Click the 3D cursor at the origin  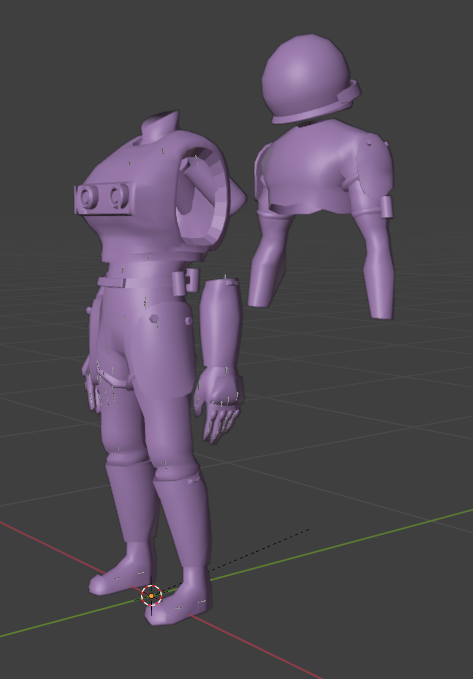151,595
